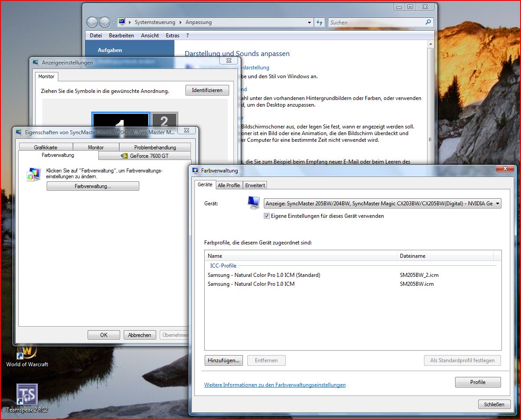The image size is (521, 420).
Task: Open the address bar history dropdown
Action: tap(310, 22)
